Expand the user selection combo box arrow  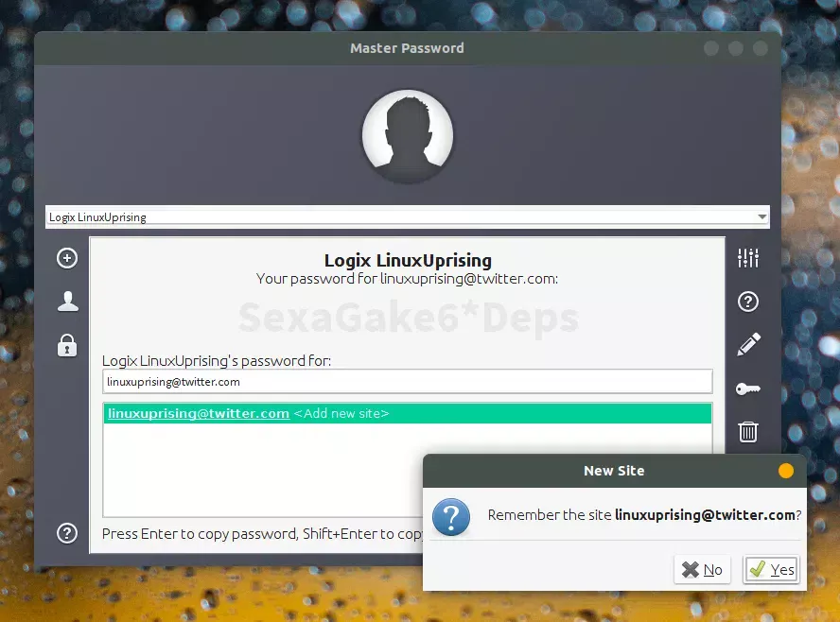pos(761,216)
